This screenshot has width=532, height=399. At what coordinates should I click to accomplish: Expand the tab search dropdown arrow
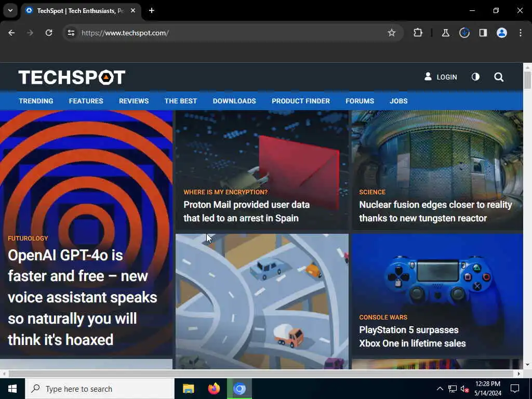(10, 10)
